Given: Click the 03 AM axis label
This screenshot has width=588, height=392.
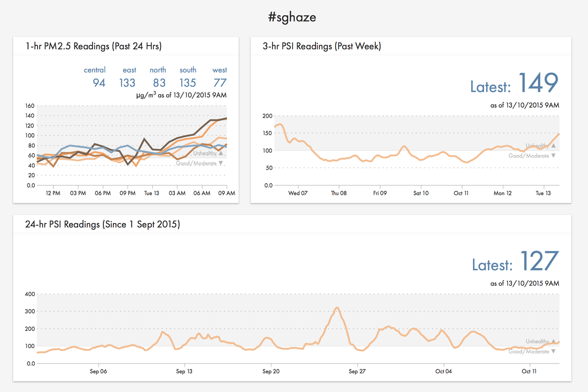Looking at the screenshot, I should click(177, 194).
